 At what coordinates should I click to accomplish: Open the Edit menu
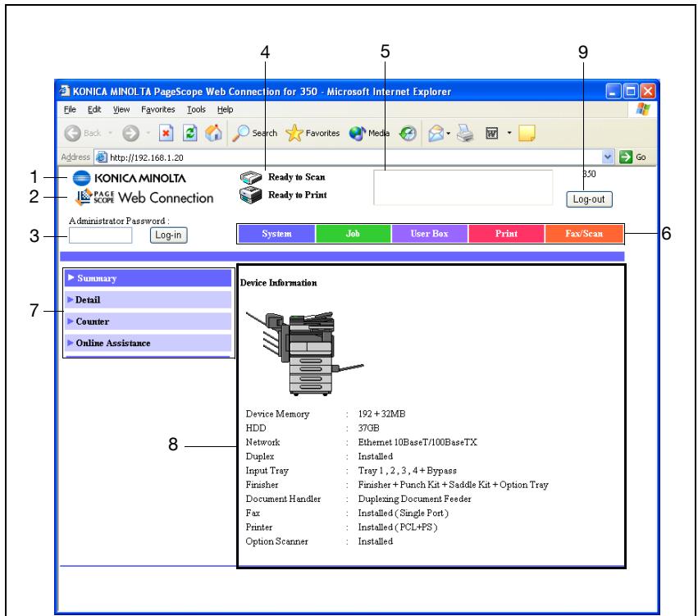coord(94,109)
